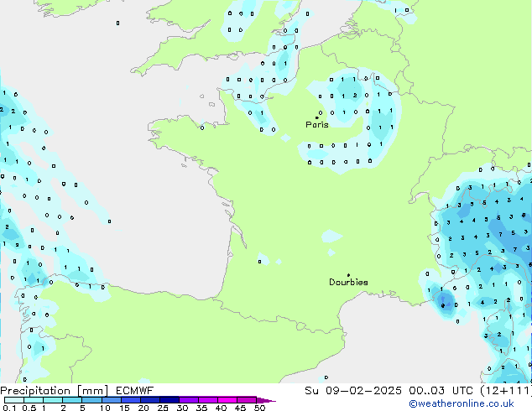Click the 35 to 40 mm legend swatch
Screen dimensions: 532x411
[207, 400]
